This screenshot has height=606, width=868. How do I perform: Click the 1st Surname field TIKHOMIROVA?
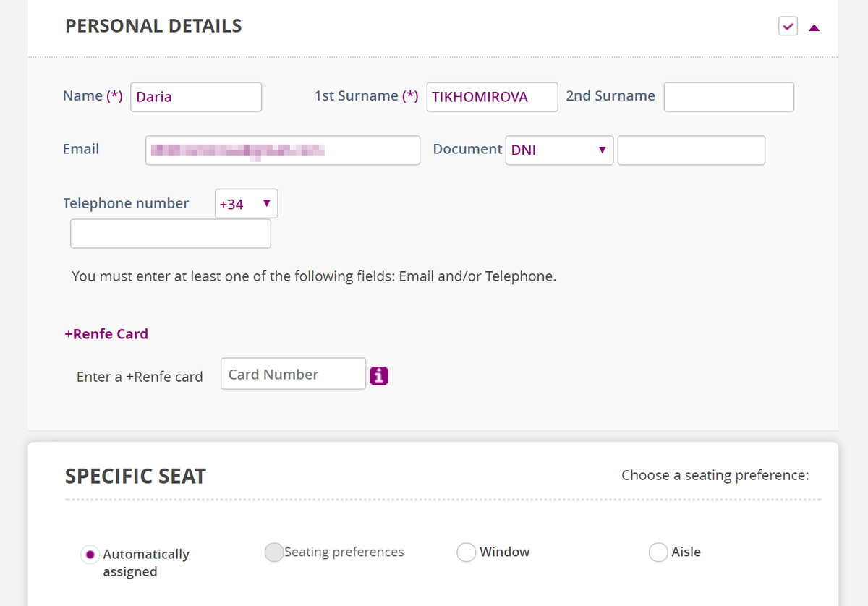point(492,97)
